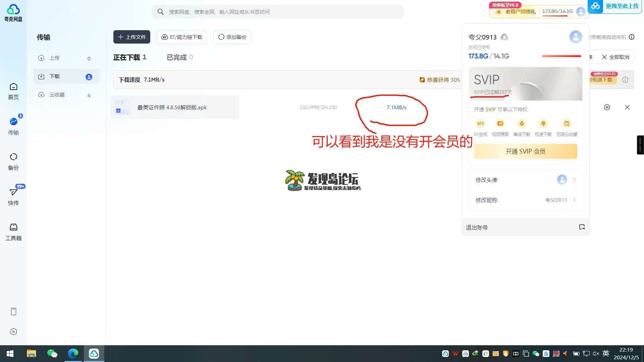Click the 173.8G/14.1G storage indicator top bar
644x362 pixels.
point(557,11)
